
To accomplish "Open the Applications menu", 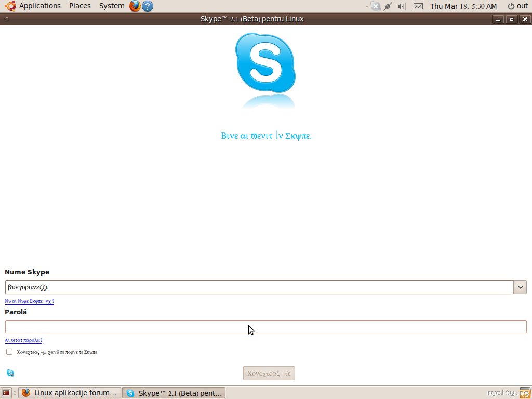I will (x=39, y=6).
